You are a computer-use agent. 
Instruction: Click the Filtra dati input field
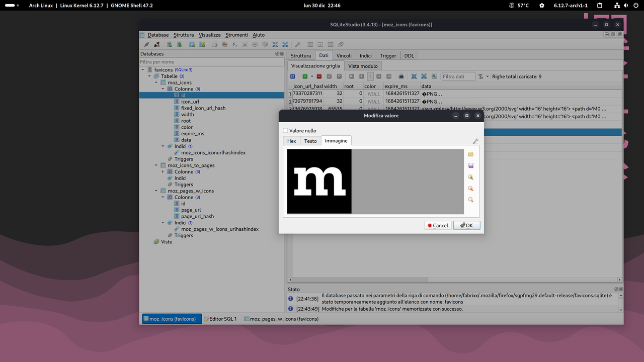coord(458,76)
